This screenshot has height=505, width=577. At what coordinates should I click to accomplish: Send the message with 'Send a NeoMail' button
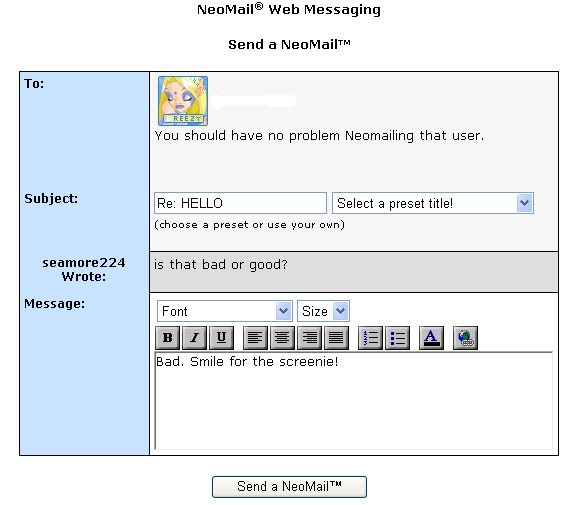pos(289,487)
